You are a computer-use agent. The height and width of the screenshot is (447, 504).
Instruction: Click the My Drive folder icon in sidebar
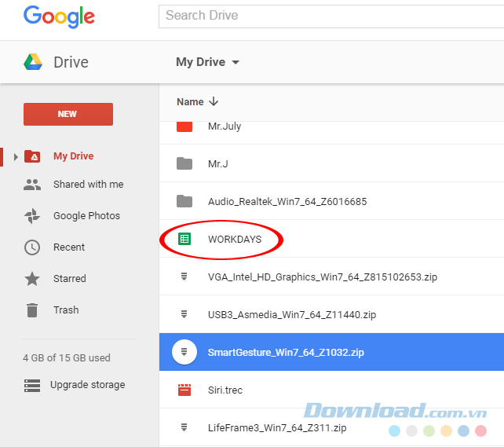[32, 156]
